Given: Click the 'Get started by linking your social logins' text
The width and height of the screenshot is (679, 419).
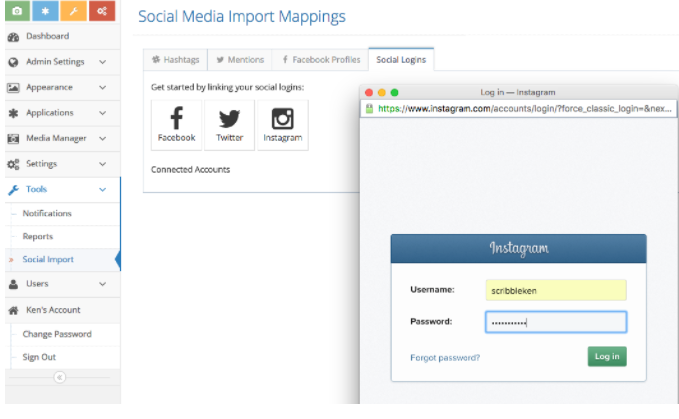Looking at the screenshot, I should pyautogui.click(x=227, y=87).
